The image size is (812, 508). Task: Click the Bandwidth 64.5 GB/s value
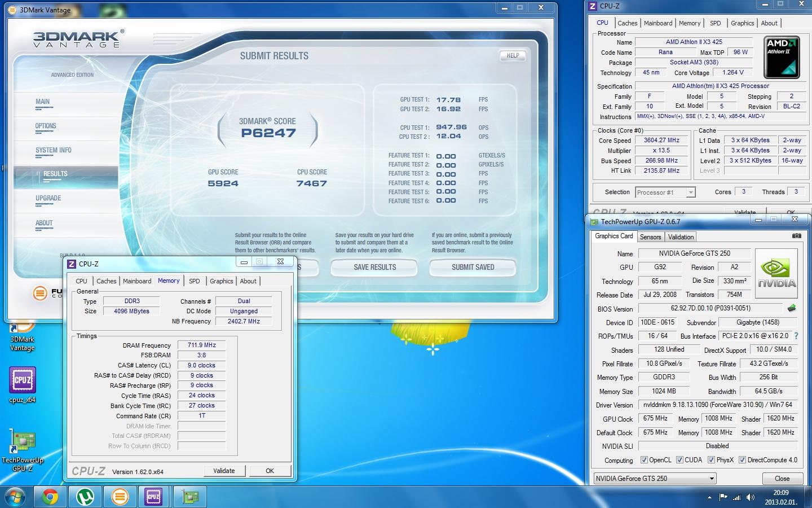coord(769,391)
